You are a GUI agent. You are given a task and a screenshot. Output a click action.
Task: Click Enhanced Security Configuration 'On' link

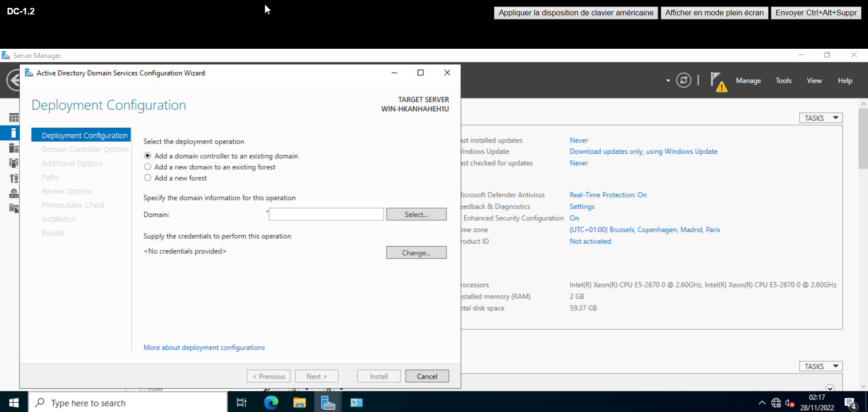click(x=574, y=218)
